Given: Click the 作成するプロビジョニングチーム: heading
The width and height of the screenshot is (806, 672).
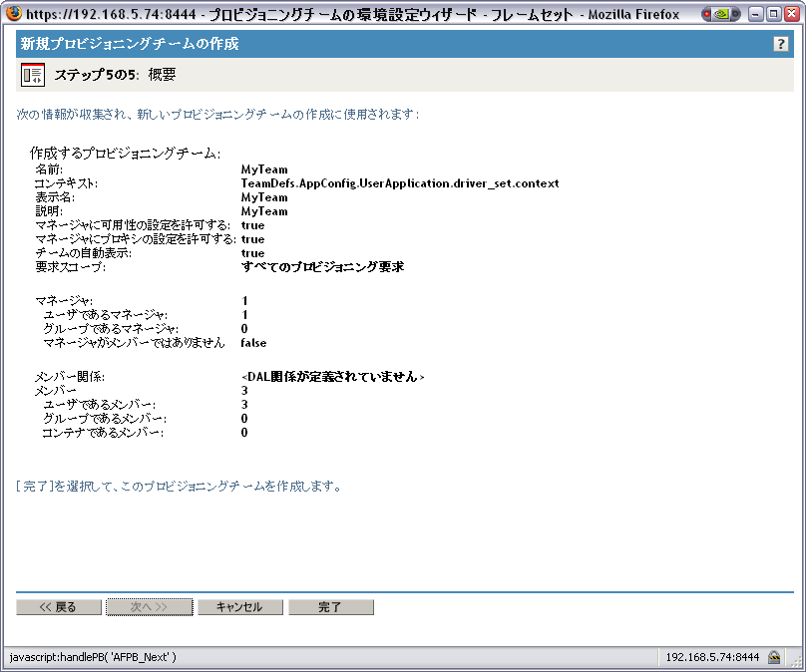Looking at the screenshot, I should coord(125,154).
